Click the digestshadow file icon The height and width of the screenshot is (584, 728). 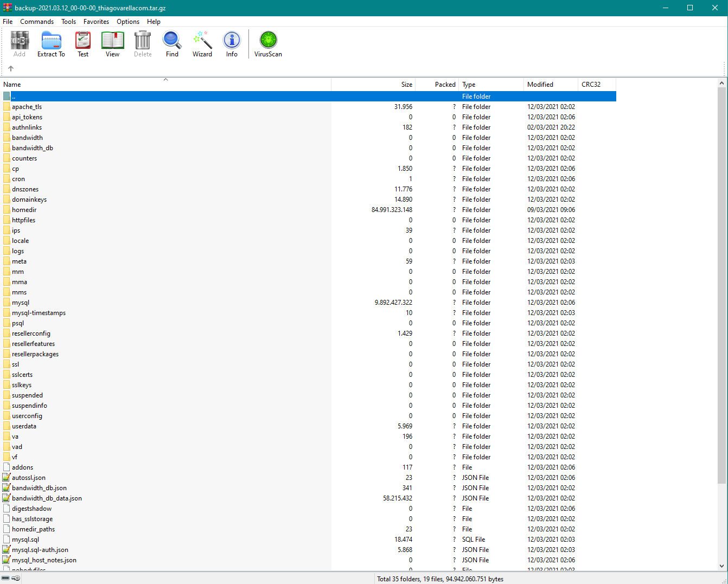click(7, 509)
